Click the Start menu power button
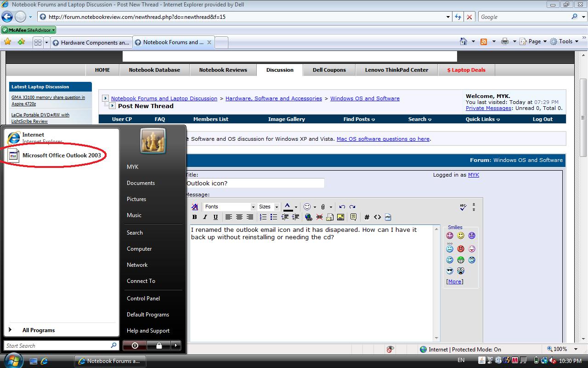The height and width of the screenshot is (368, 588). [x=135, y=345]
